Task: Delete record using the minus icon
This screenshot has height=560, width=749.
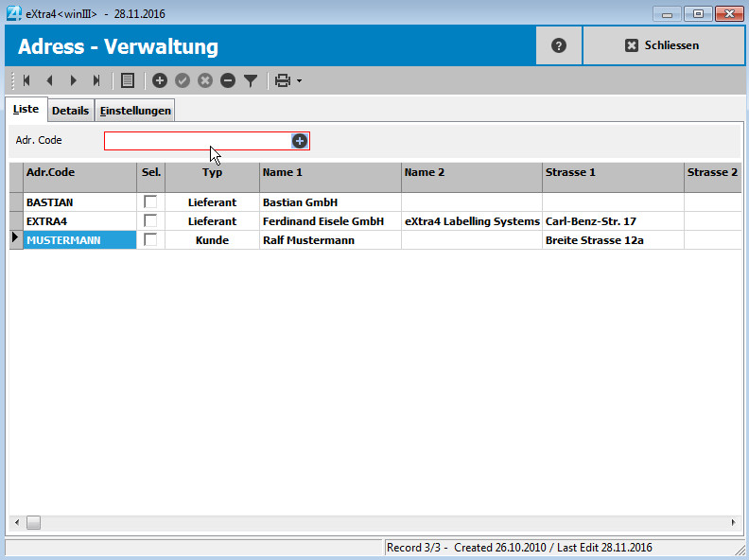Action: point(228,81)
